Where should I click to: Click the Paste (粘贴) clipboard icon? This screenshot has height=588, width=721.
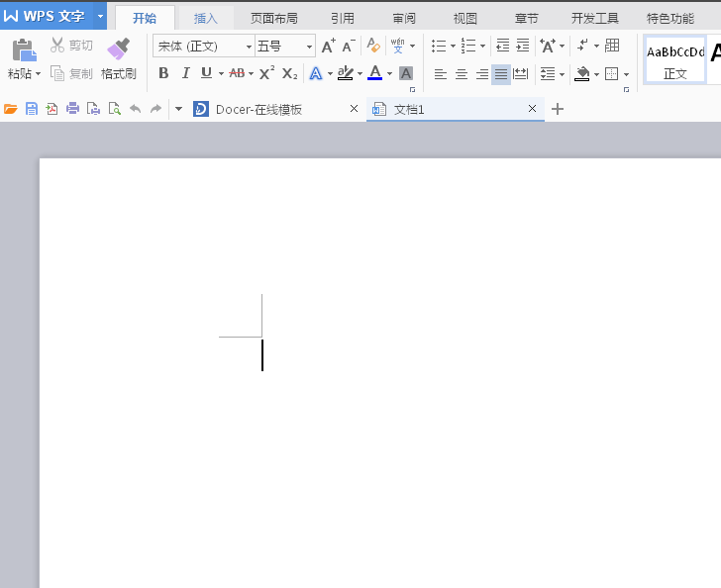[24, 49]
